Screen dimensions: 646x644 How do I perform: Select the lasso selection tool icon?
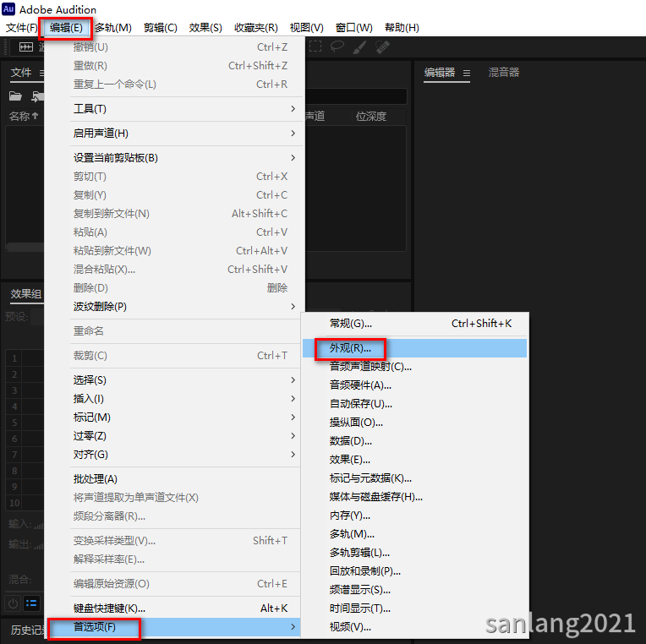click(337, 46)
